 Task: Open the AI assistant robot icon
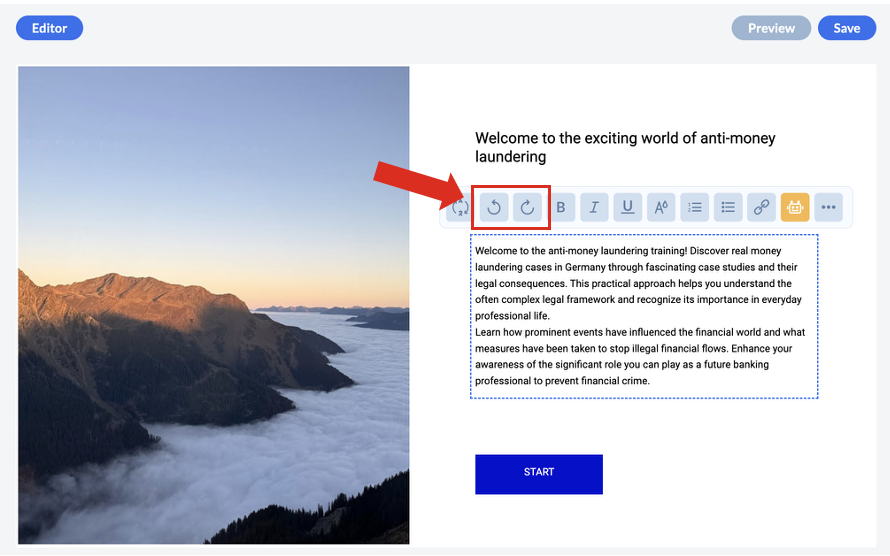795,208
